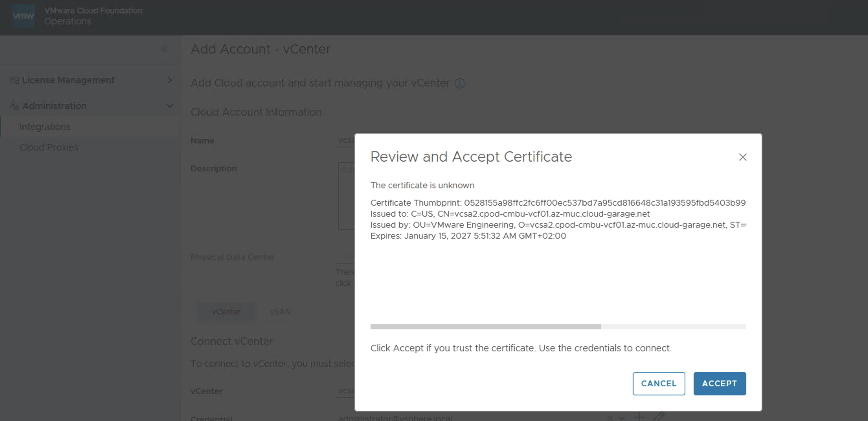Clear the selected credential with X icon
Image resolution: width=868 pixels, height=421 pixels.
610,418
